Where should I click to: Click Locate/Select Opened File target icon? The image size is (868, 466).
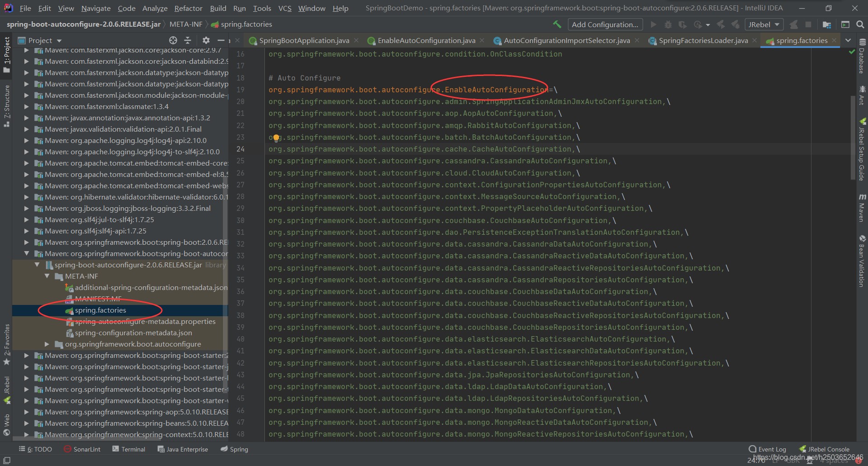point(173,40)
